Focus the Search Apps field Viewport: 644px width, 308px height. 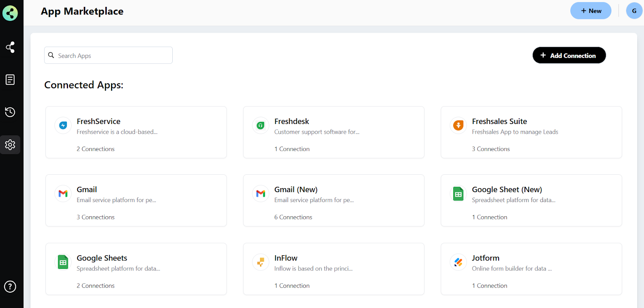click(x=108, y=55)
